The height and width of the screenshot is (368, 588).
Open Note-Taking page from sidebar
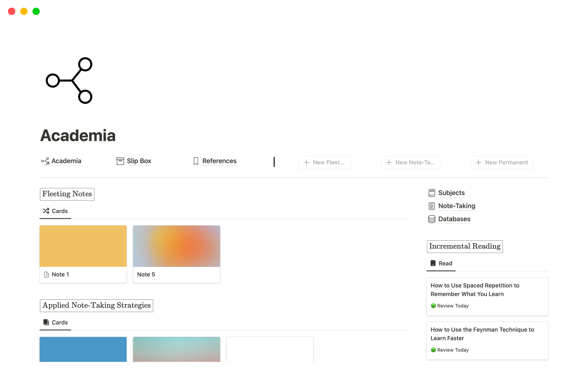pos(457,206)
